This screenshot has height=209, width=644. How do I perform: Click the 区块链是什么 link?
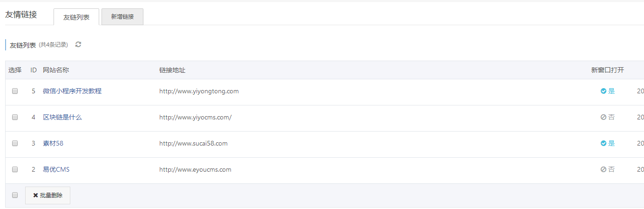click(62, 118)
